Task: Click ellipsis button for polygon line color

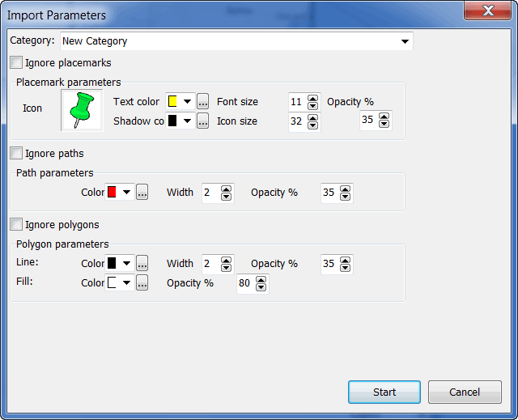Action: click(142, 264)
